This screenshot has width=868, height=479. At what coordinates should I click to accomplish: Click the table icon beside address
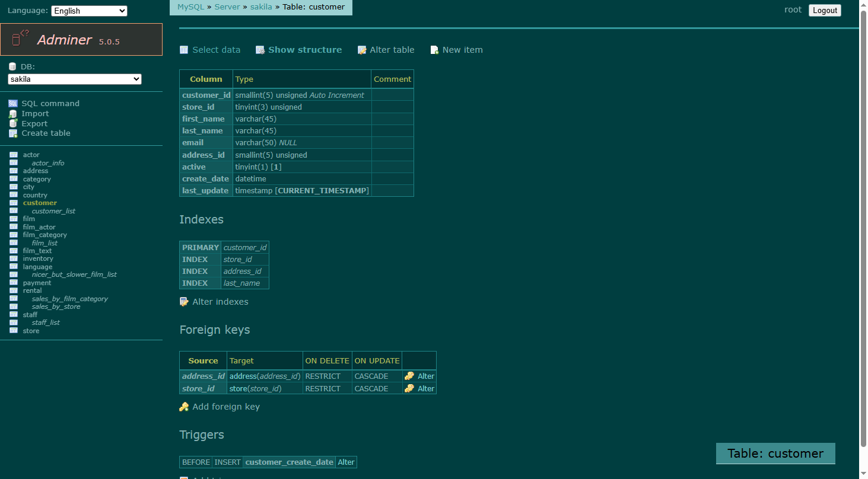(x=13, y=171)
